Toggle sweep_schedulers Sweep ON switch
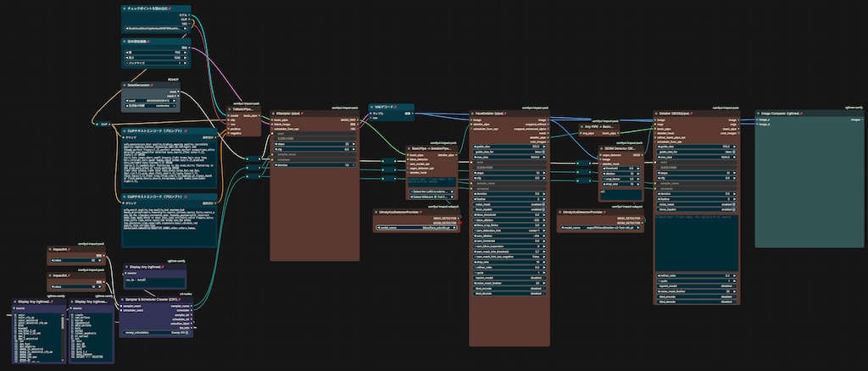 pos(156,333)
